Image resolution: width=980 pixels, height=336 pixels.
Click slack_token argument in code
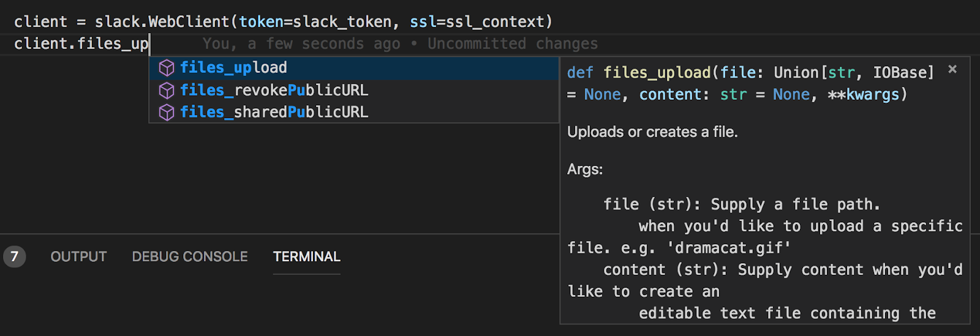[342, 22]
